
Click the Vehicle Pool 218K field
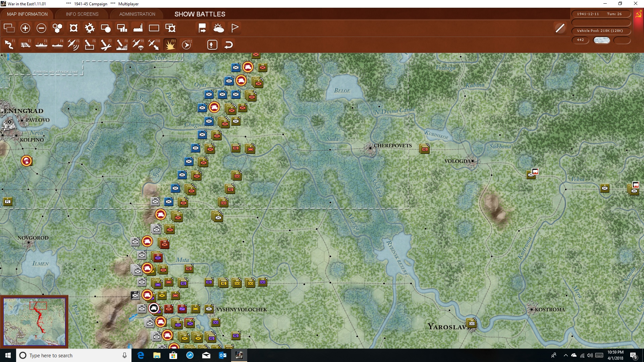[x=601, y=31]
